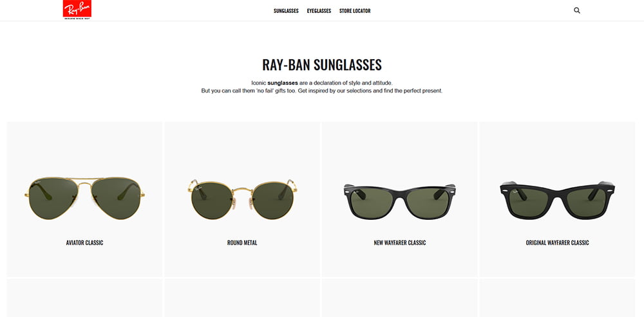Open the search magnifier icon

(576, 11)
